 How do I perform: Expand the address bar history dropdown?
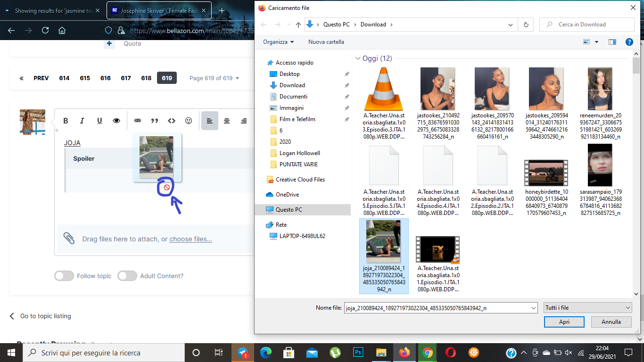511,25
